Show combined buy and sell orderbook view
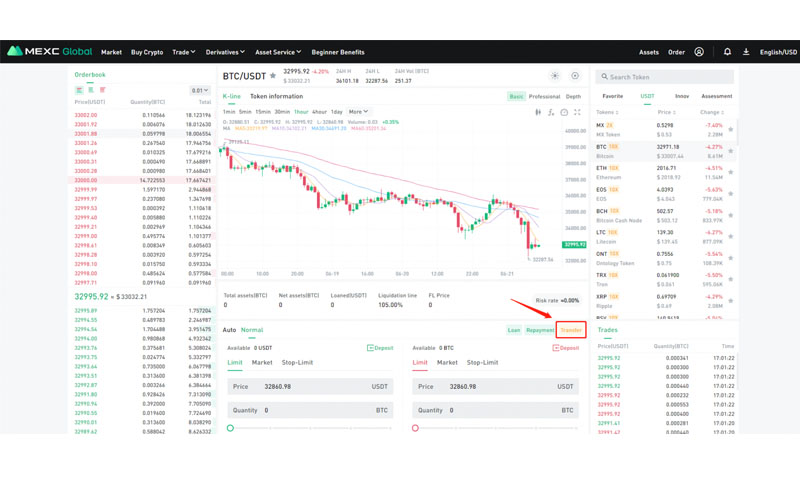Viewport: 800px width, 492px height. (x=79, y=90)
